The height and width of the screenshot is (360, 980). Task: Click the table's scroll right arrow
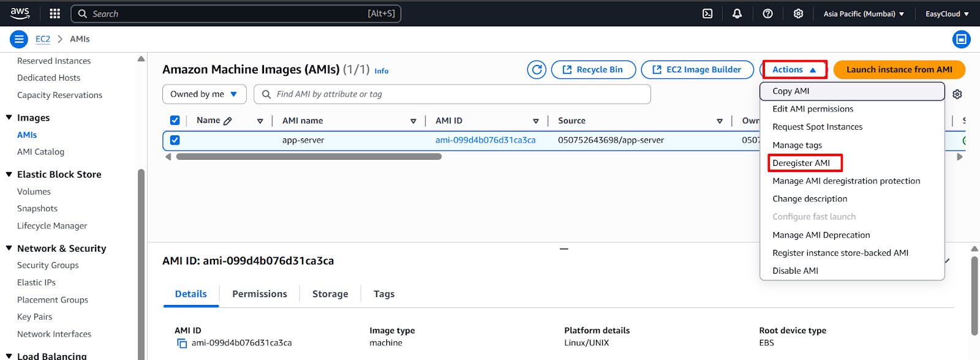(x=960, y=157)
